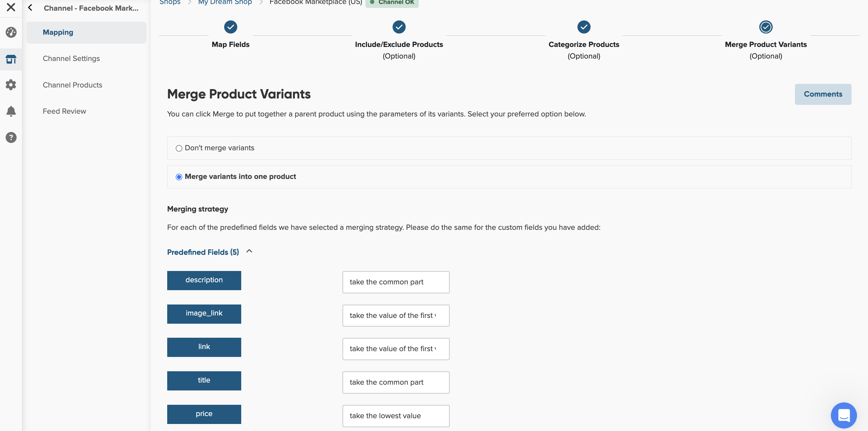Open the shops storefront icon
This screenshot has height=431, width=868.
(x=11, y=59)
